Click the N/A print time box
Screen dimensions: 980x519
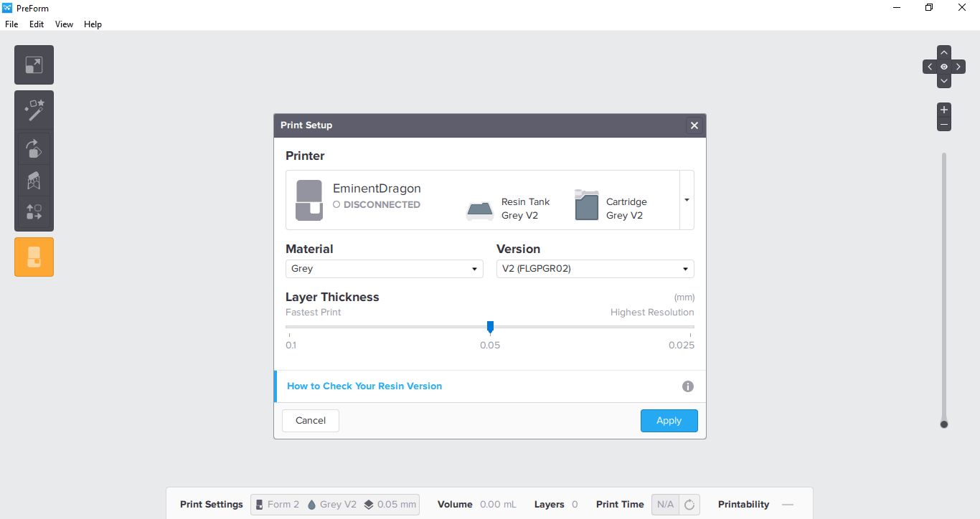(x=666, y=505)
